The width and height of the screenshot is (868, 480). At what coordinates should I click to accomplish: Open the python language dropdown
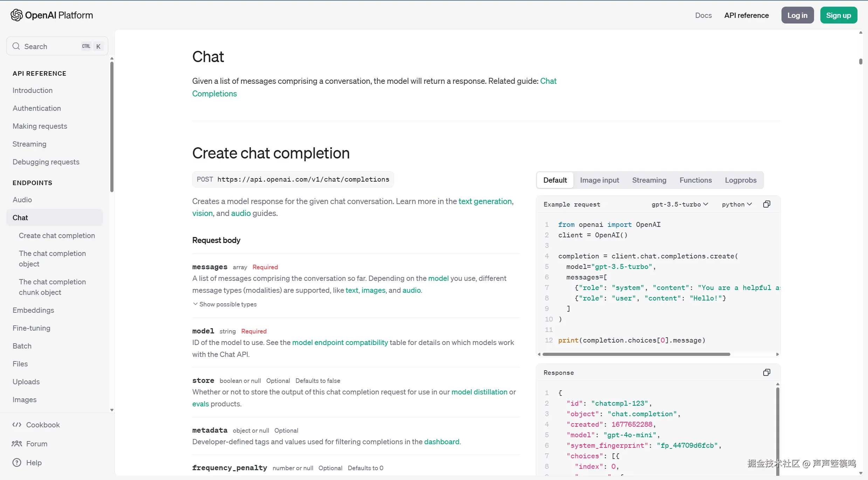(x=737, y=204)
